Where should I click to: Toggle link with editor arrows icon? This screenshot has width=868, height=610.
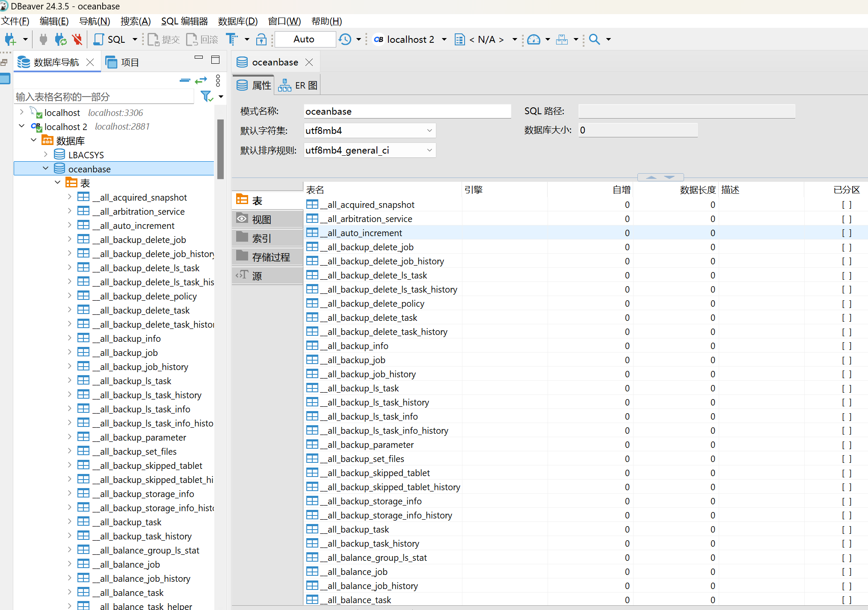tap(201, 80)
